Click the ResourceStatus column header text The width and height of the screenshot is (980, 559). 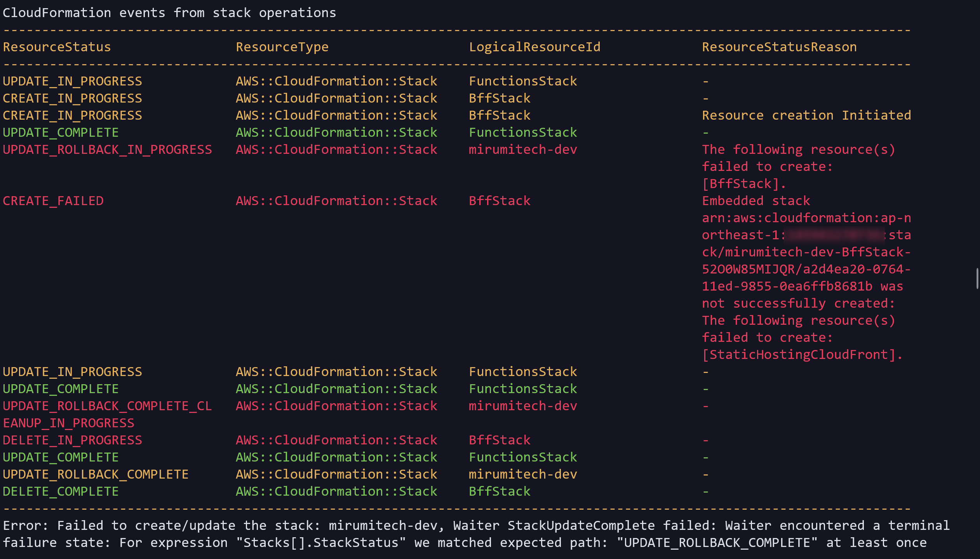tap(57, 47)
